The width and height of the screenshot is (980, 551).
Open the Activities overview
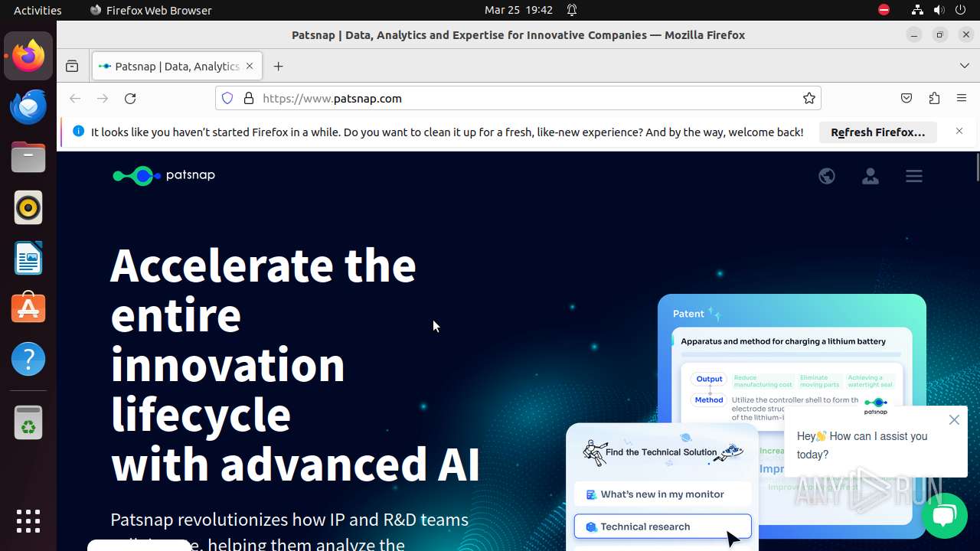point(38,10)
